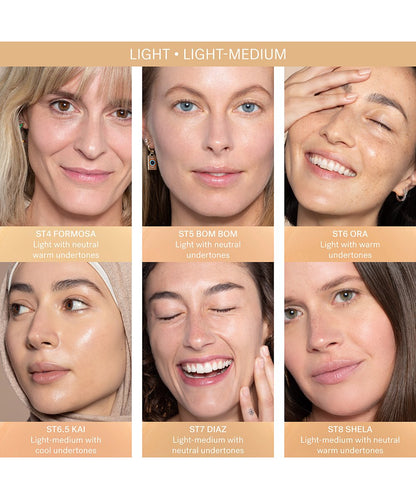Click the evil-eye earring in Bom Bom photo

pyautogui.click(x=152, y=160)
